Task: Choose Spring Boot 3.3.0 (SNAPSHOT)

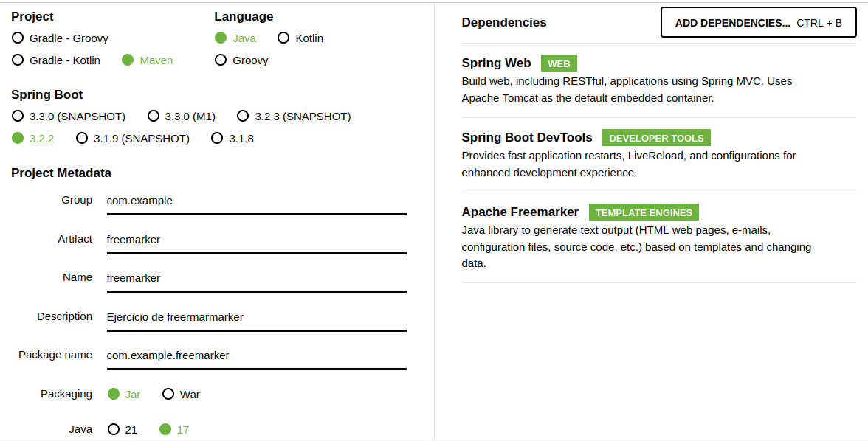Action: coord(69,117)
